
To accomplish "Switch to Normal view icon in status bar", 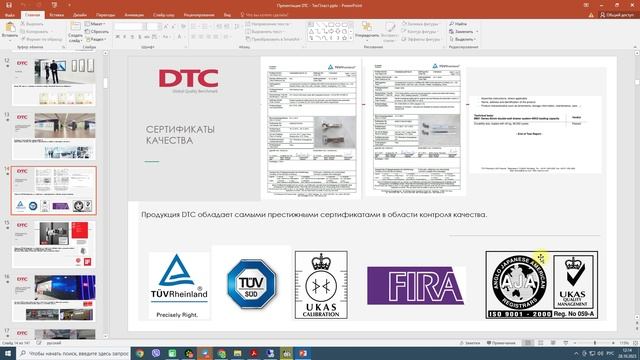I will [528, 343].
